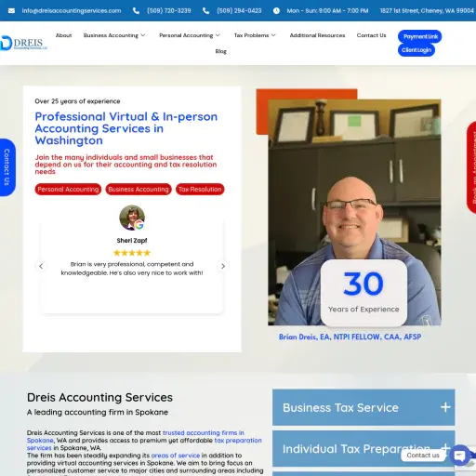Call (509) 294-0423 phone link

[x=239, y=11]
